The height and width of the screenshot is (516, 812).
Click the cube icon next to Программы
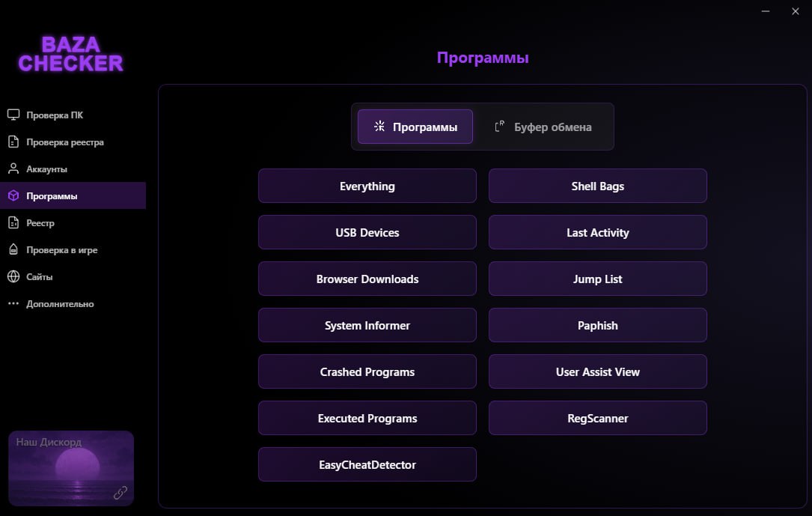[13, 196]
